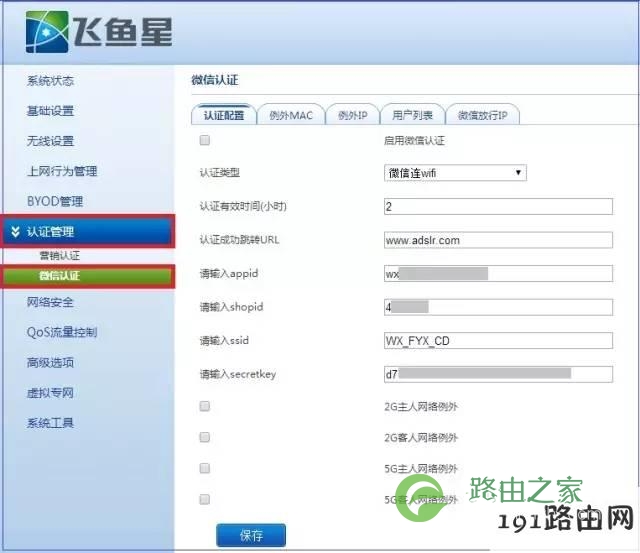Open 系统工具 in the sidebar

(x=50, y=423)
